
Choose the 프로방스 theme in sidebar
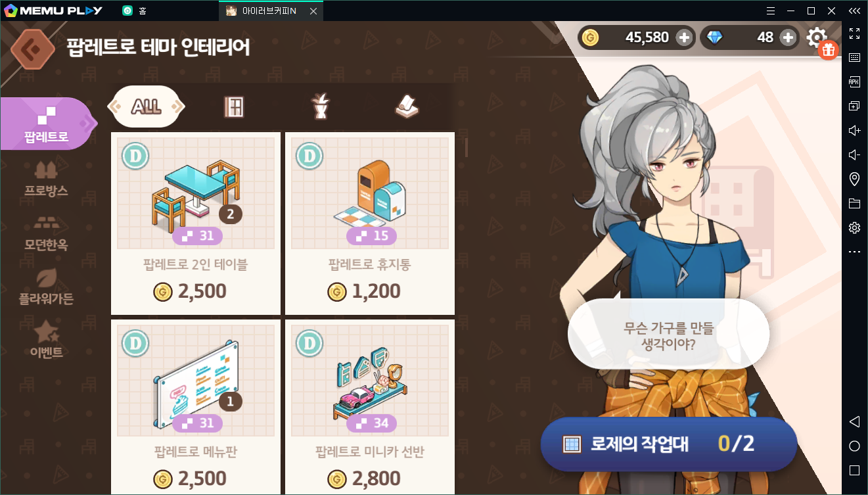(45, 179)
